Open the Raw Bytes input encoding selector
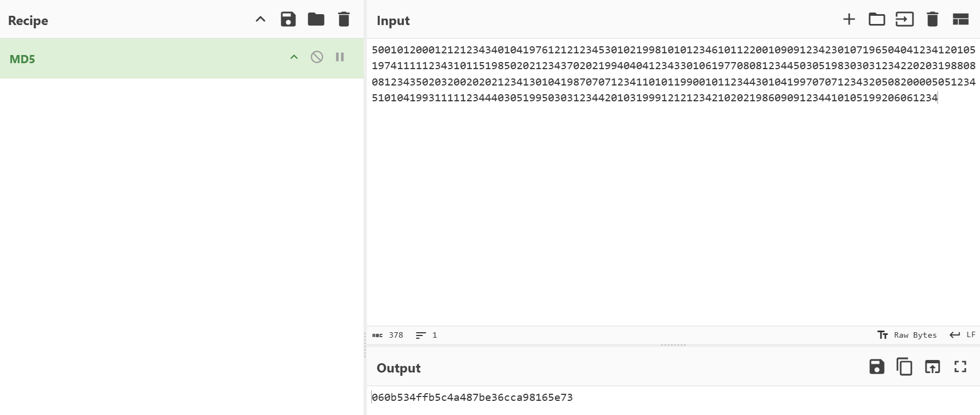The height and width of the screenshot is (415, 980). point(908,335)
